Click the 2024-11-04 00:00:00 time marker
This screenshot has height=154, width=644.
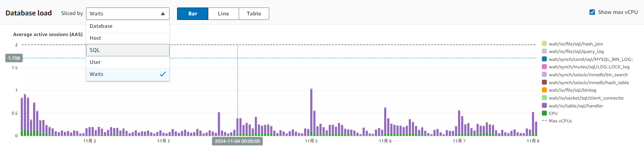[x=237, y=141]
